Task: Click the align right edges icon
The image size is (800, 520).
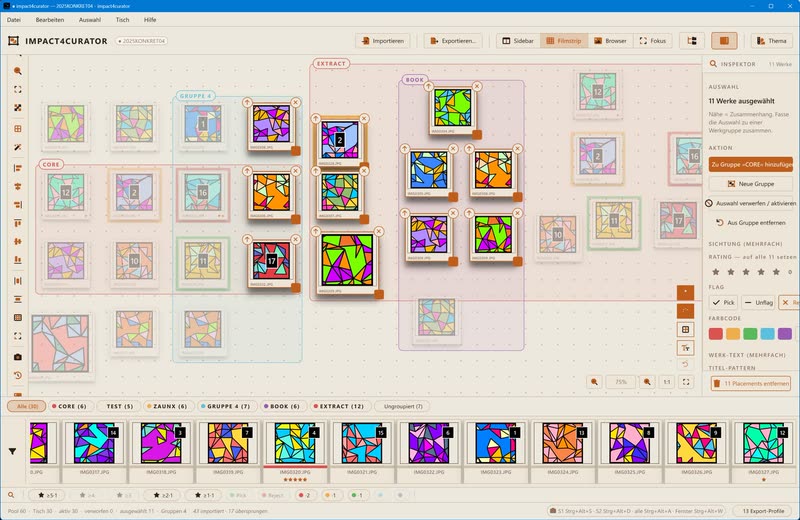Action: coord(17,205)
